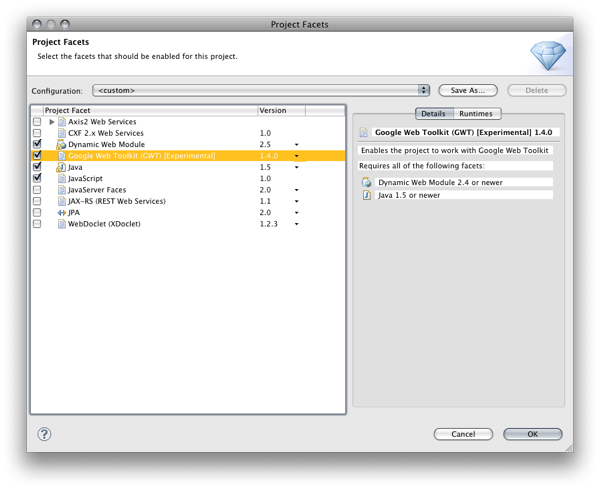Uncheck the Google Web Toolkit facet
The image size is (600, 489).
pos(37,155)
